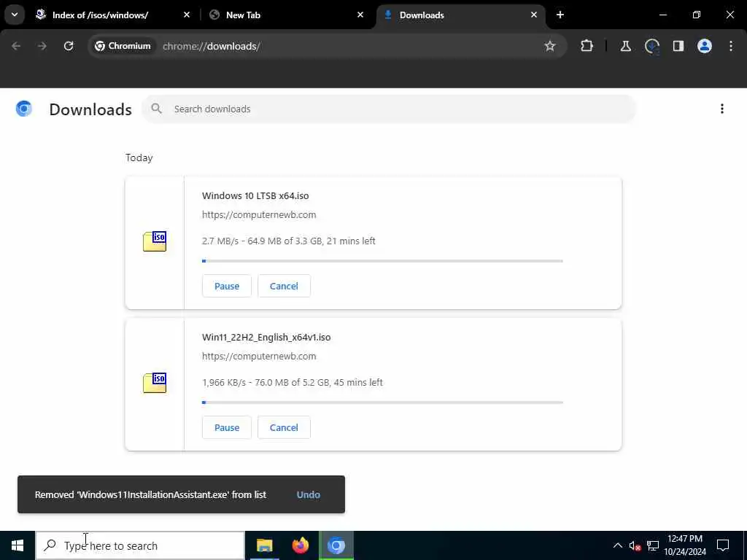Open a new browser tab with plus icon
Screen dimensions: 747x560
pos(560,15)
